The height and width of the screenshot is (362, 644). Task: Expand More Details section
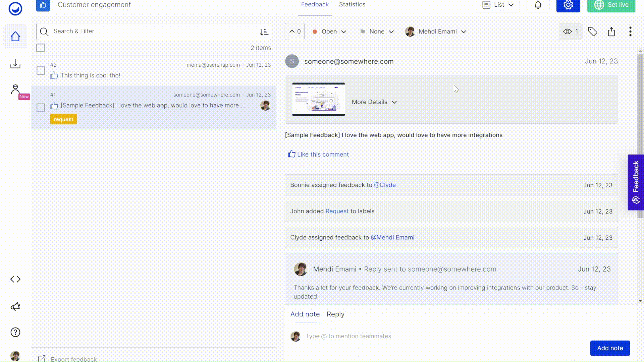tap(374, 102)
